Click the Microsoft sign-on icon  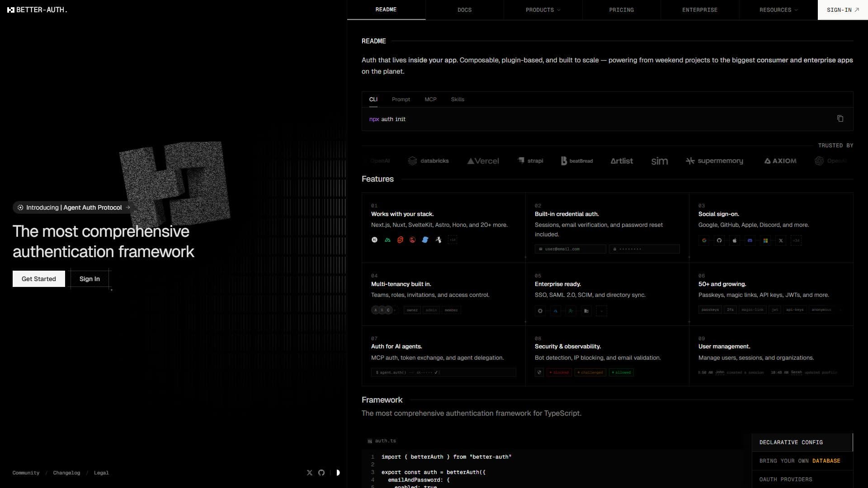pyautogui.click(x=765, y=240)
